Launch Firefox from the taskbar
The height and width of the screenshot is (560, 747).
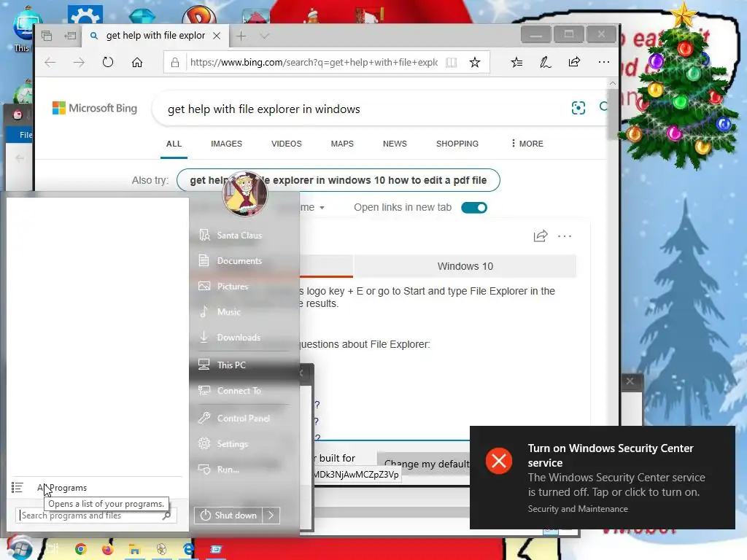(108, 550)
